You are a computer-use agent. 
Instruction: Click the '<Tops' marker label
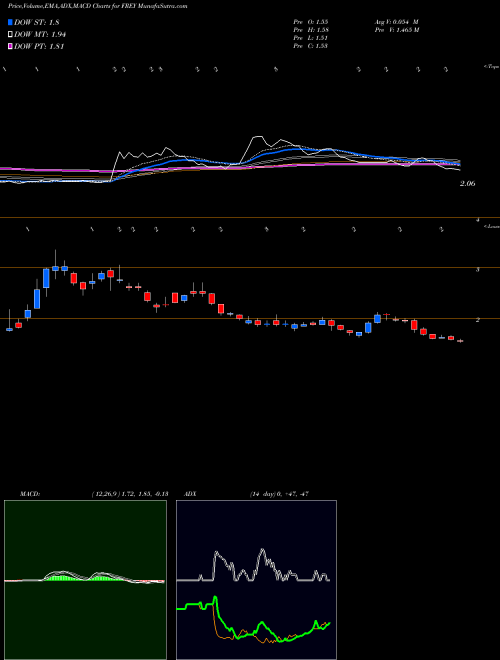coord(492,67)
